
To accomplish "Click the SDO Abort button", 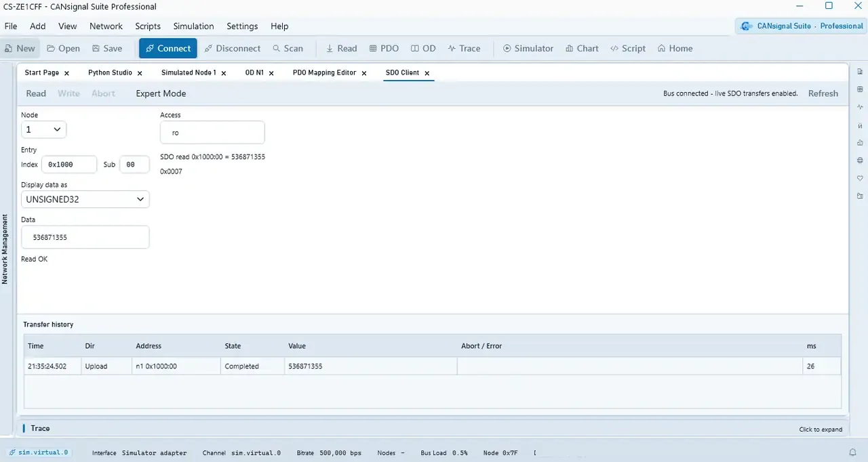I will [x=103, y=93].
